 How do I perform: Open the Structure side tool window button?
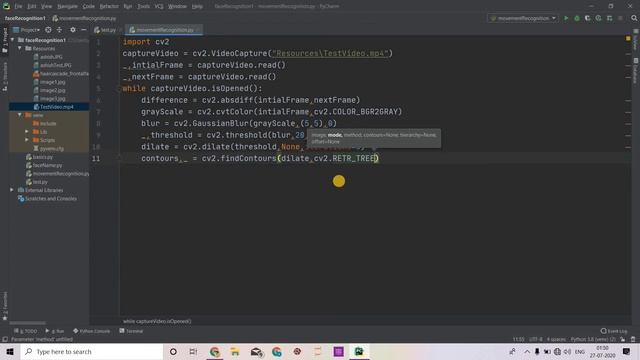click(5, 76)
